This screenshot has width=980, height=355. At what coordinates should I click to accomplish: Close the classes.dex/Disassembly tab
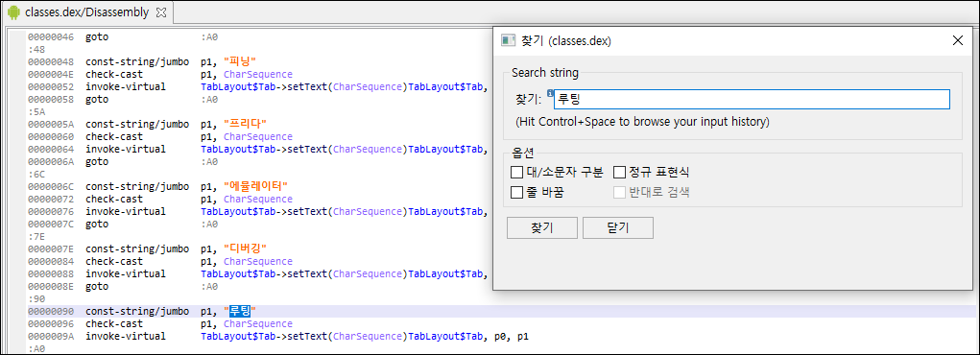pos(160,12)
